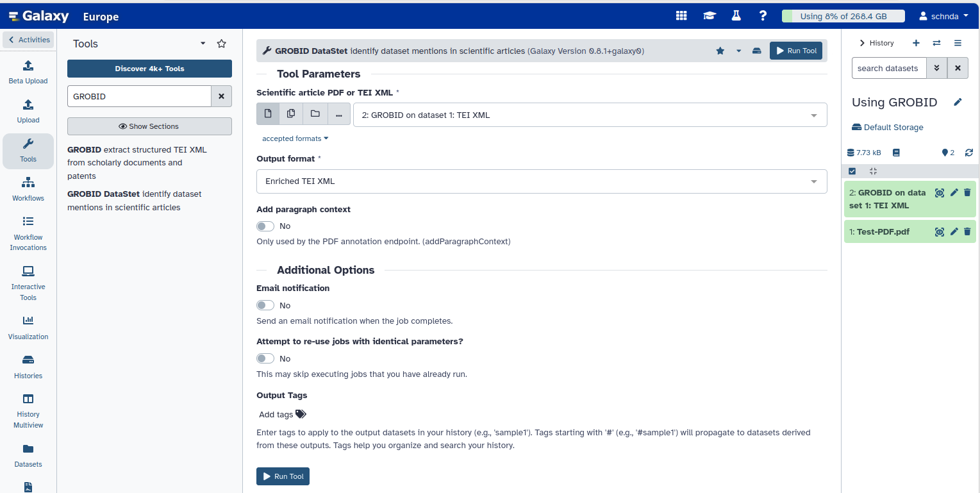Image resolution: width=980 pixels, height=493 pixels.
Task: Focus the search datasets field
Action: coord(889,68)
